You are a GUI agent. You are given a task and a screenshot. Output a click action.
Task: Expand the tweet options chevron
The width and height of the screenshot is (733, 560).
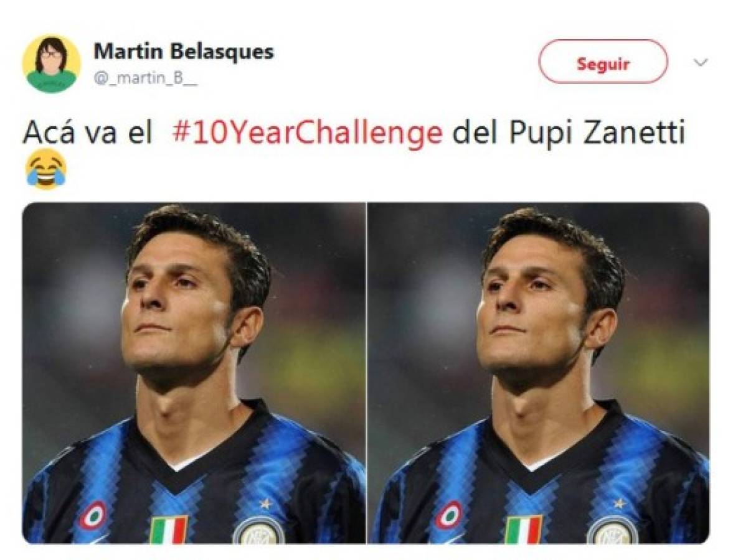coord(701,62)
